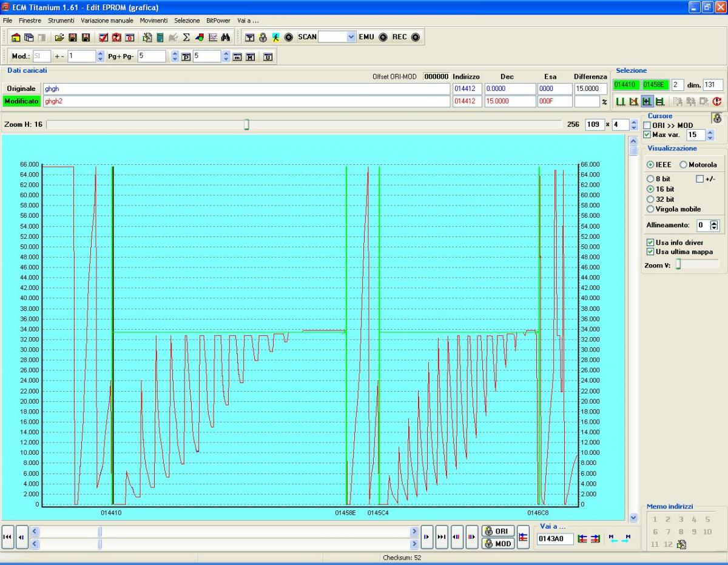
Task: Click the zoom multiplier spinner next to 4
Action: (x=634, y=124)
